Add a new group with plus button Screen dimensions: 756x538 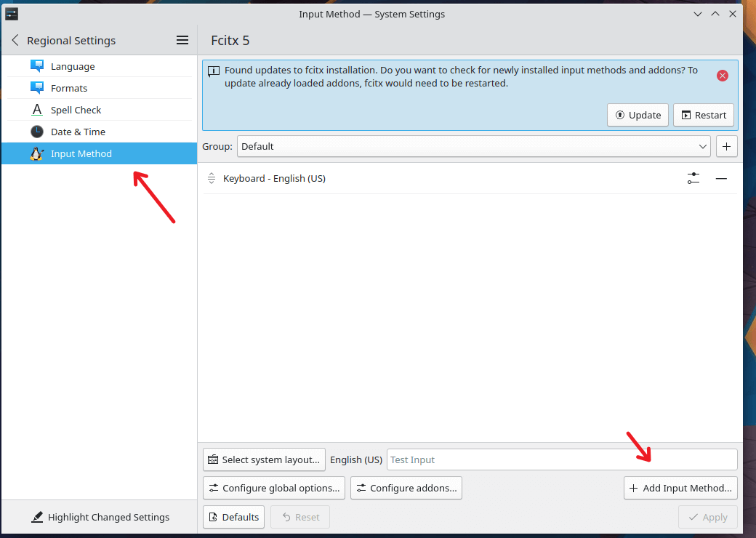727,147
